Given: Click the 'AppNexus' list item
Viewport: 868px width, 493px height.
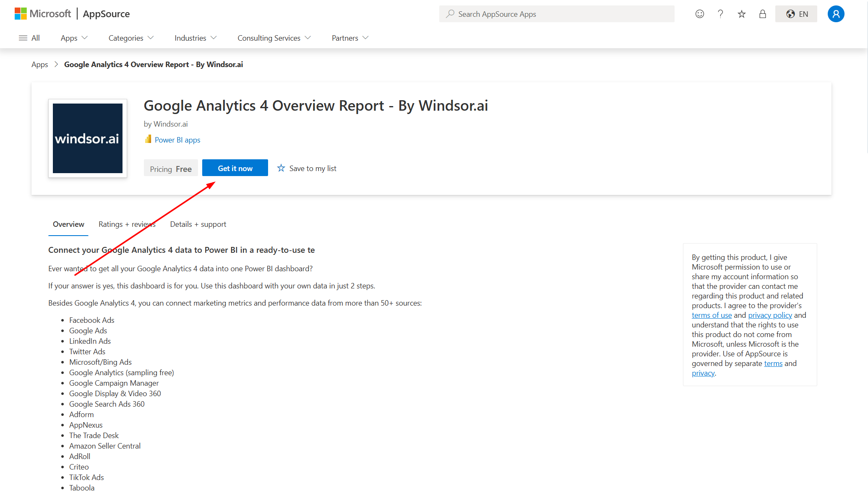Looking at the screenshot, I should click(x=86, y=425).
